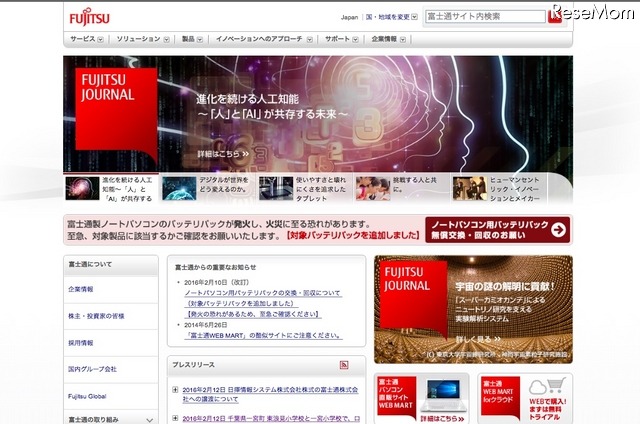Click the Fujitsu logo in header
Screen dimensions: 640x424
89,17
